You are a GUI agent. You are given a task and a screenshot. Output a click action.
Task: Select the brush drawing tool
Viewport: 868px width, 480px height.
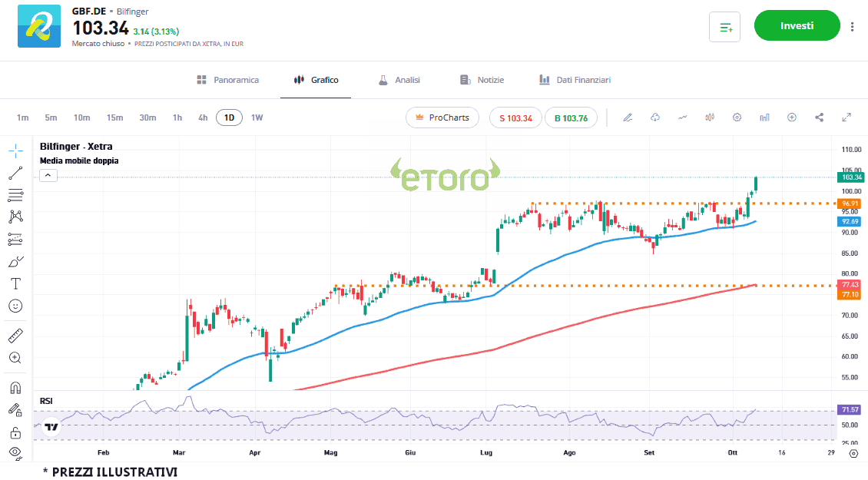click(x=15, y=261)
